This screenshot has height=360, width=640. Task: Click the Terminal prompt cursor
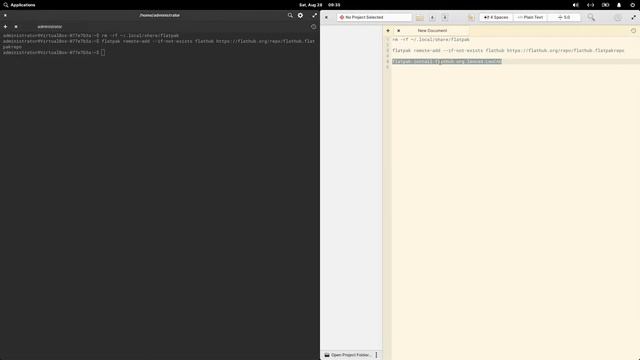[103, 53]
